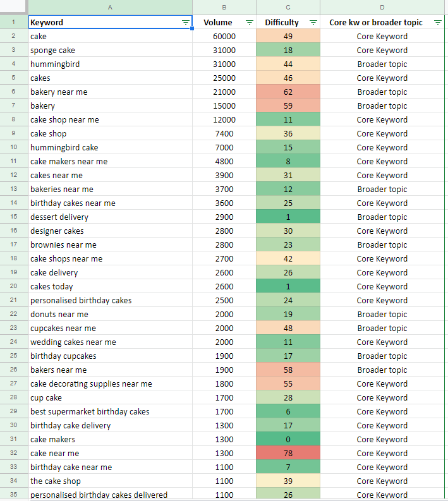This screenshot has width=448, height=501.
Task: Select column D header
Action: click(x=382, y=8)
